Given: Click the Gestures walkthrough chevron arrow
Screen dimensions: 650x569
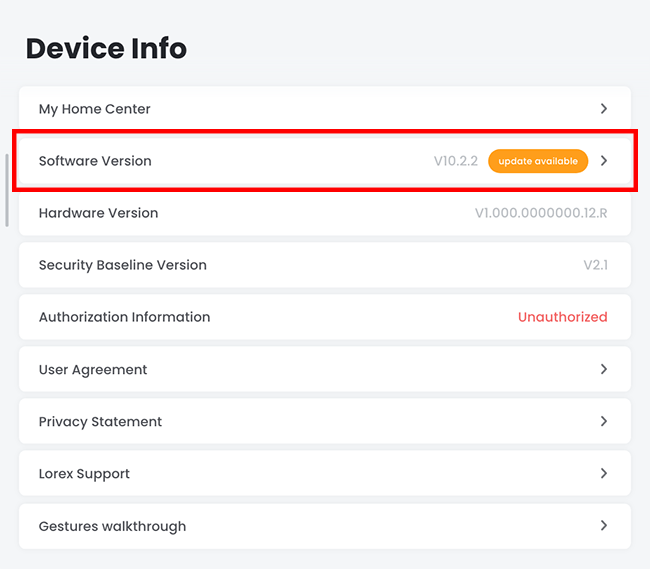Looking at the screenshot, I should click(604, 525).
